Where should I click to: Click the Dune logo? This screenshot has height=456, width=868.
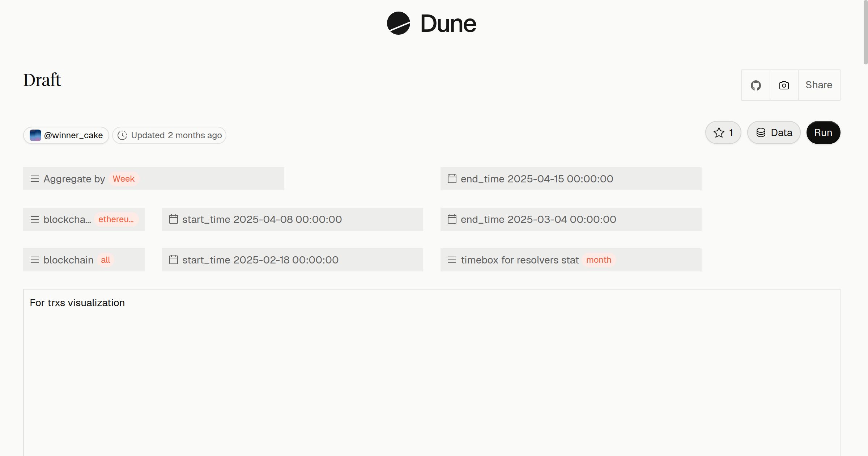point(431,24)
